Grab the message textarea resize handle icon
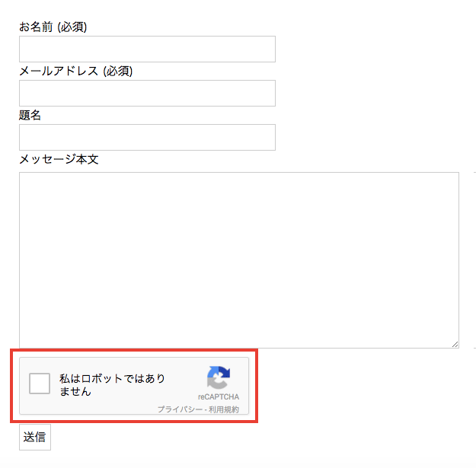Screen dimensions: 476x468 pyautogui.click(x=455, y=344)
